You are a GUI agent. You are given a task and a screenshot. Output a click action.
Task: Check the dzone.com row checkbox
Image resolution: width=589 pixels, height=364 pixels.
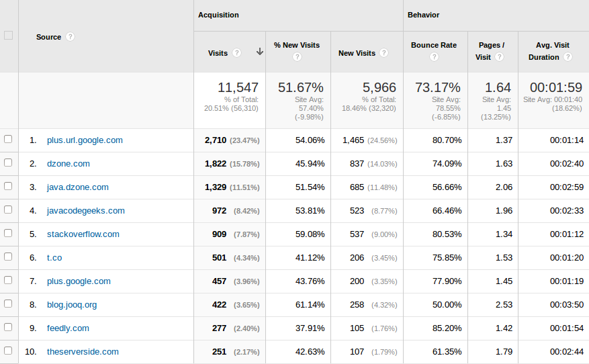(x=8, y=163)
